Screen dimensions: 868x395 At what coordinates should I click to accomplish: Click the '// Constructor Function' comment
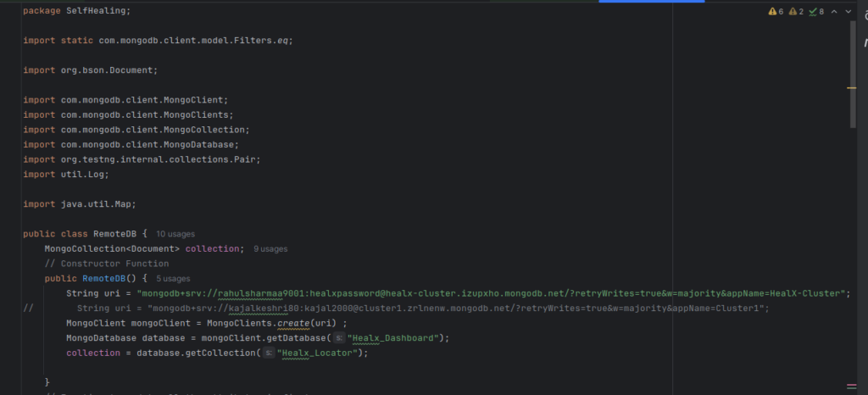click(107, 264)
